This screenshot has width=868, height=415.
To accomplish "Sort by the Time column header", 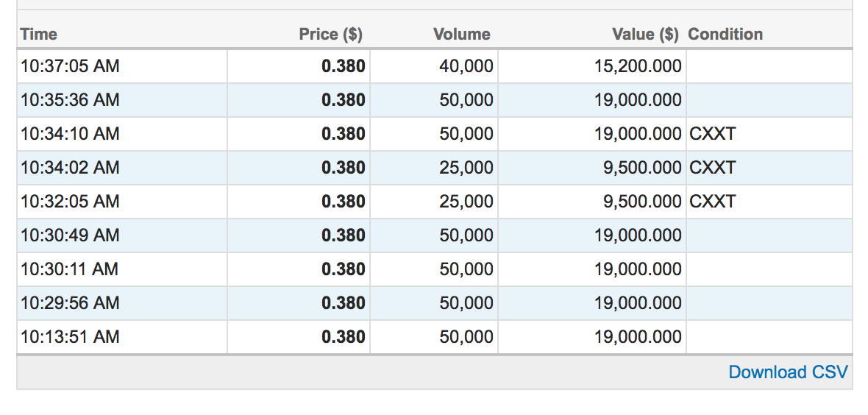I will coord(39,35).
